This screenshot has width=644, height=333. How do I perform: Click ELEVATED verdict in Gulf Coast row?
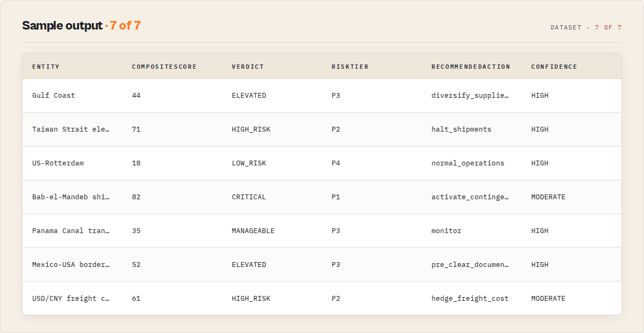pos(249,96)
